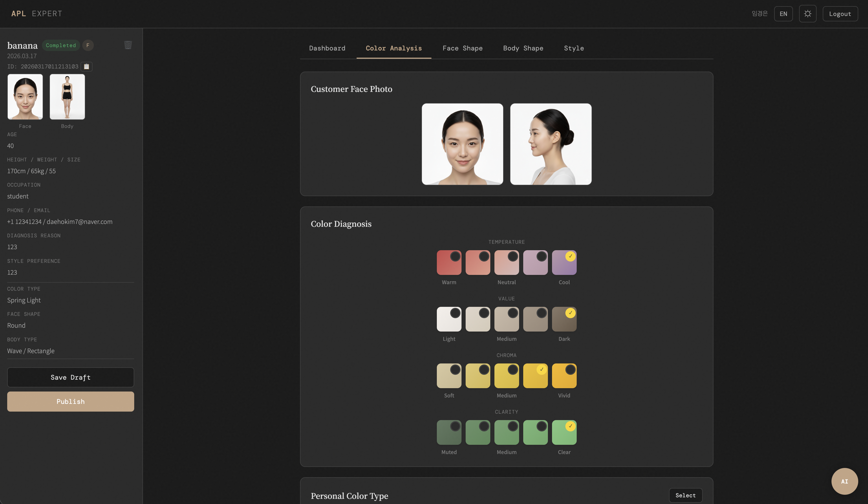Switch language with EN button
Viewport: 868px width, 504px height.
pyautogui.click(x=783, y=14)
